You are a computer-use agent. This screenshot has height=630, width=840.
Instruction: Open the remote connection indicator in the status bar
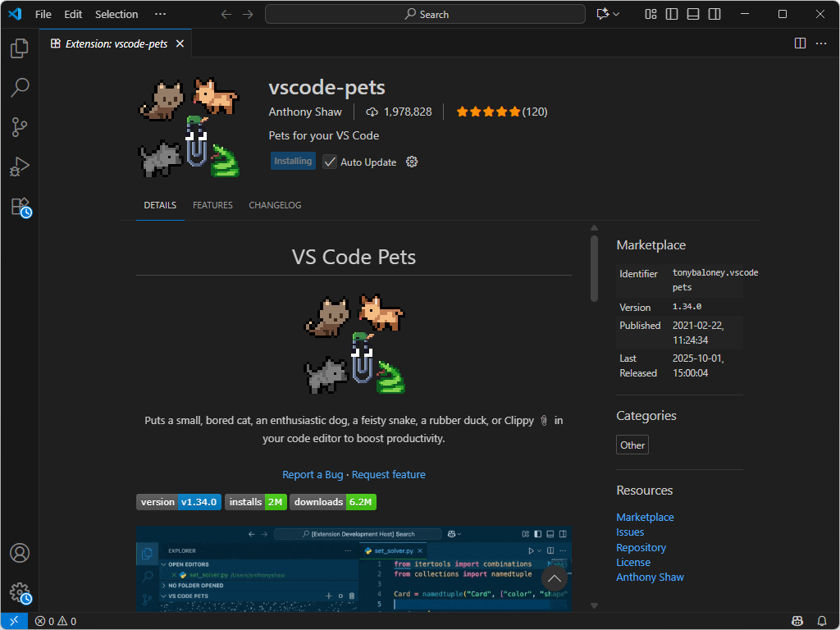click(13, 621)
